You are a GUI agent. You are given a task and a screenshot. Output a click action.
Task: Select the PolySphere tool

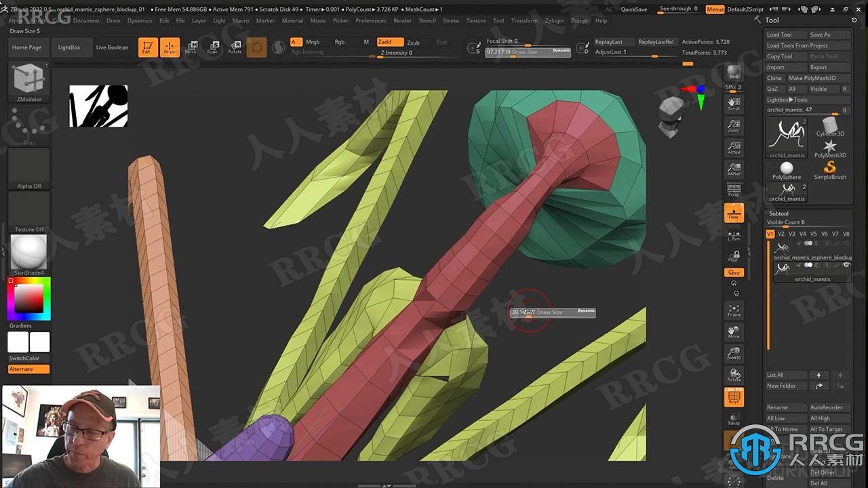(x=787, y=171)
